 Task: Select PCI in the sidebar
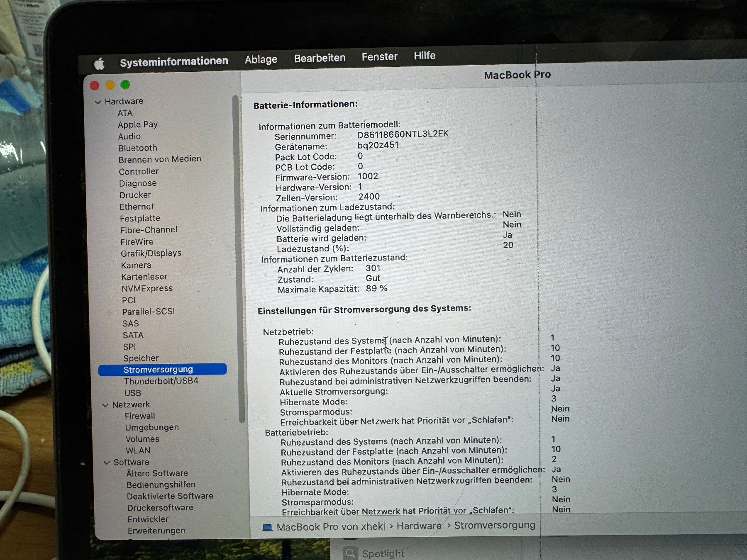point(129,300)
